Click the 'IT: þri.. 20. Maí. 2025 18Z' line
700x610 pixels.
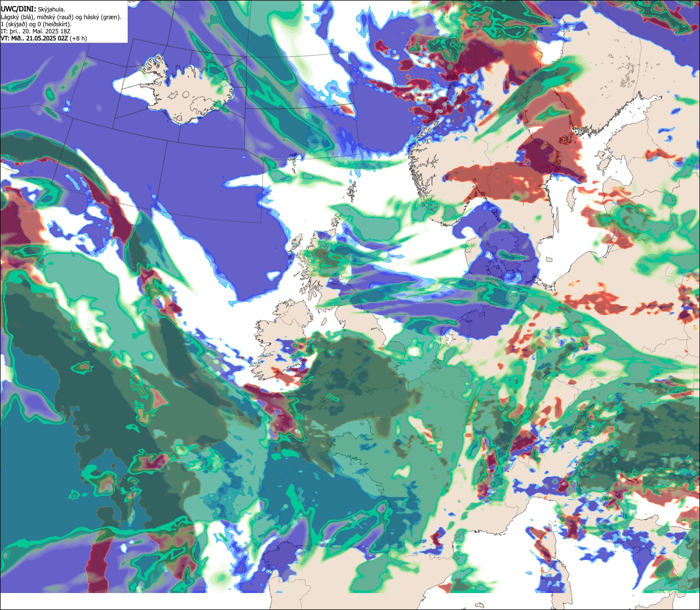[x=36, y=31]
